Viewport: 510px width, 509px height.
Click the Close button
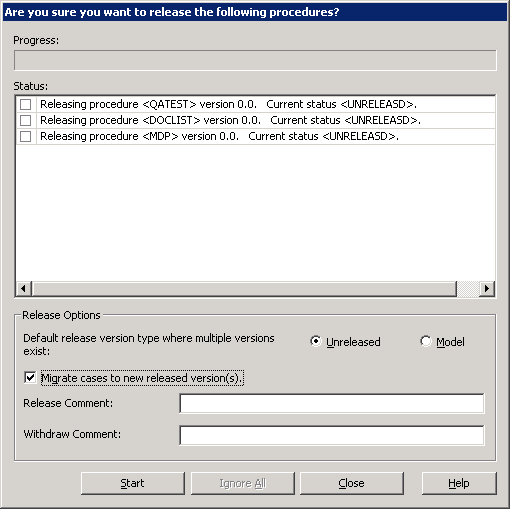[x=352, y=483]
